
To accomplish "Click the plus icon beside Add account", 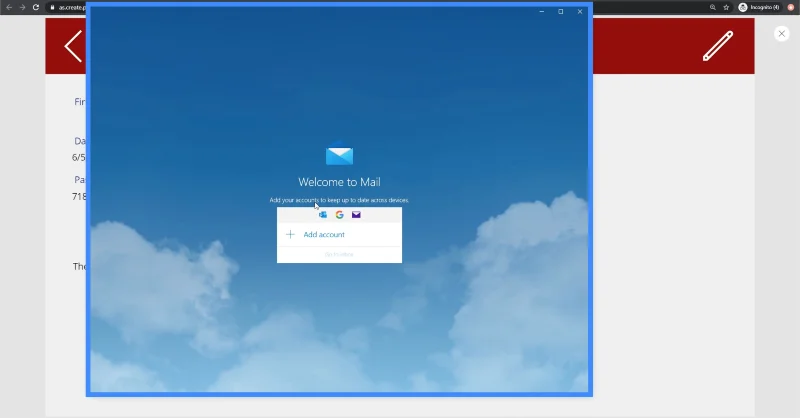I will click(x=290, y=234).
